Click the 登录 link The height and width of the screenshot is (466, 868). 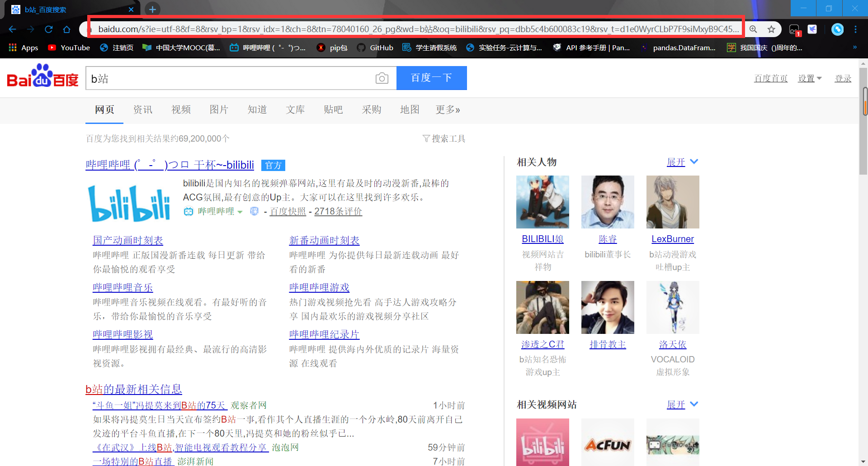843,78
